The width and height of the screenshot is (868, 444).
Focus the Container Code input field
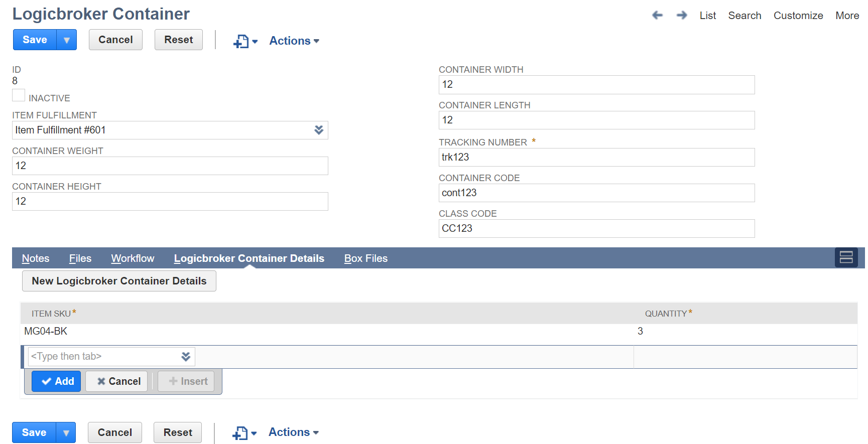click(596, 193)
